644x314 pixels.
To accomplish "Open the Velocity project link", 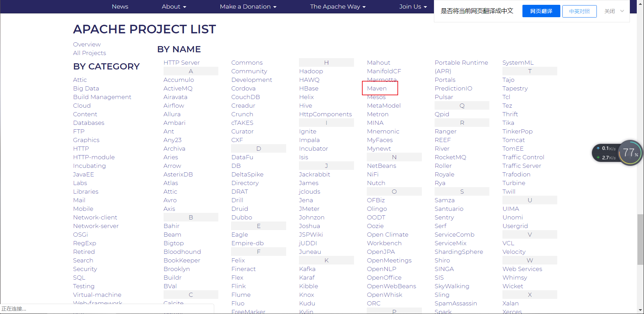I will [x=514, y=252].
